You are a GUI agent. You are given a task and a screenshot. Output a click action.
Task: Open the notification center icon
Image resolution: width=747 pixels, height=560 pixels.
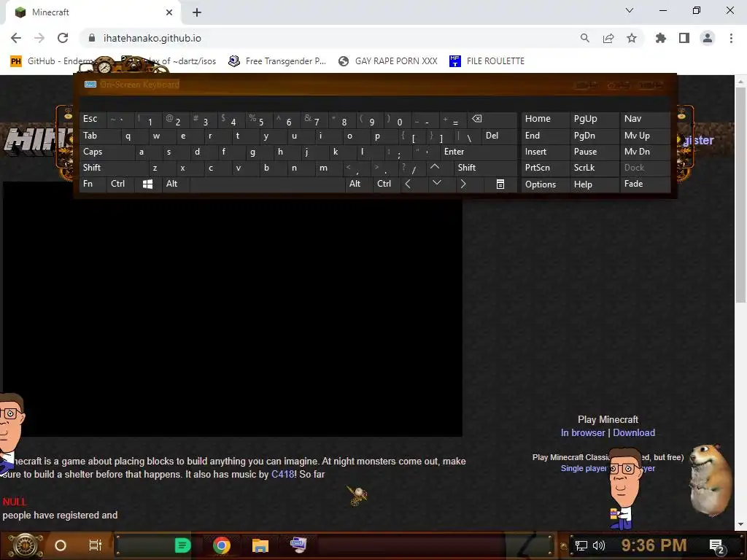pyautogui.click(x=717, y=546)
